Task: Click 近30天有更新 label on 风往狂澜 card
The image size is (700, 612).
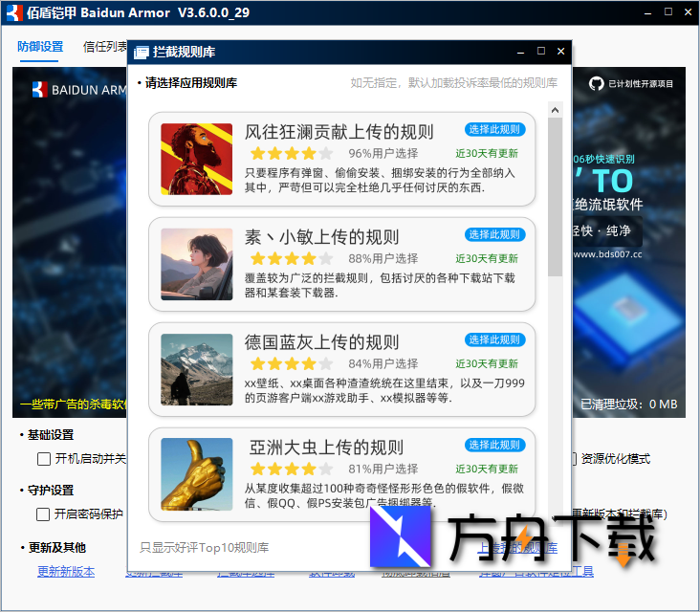Action: 487,154
